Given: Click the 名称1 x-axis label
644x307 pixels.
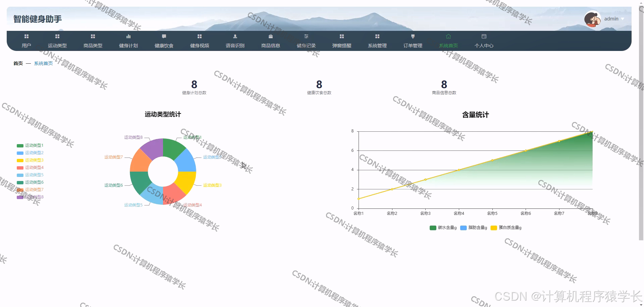Looking at the screenshot, I should point(359,213).
